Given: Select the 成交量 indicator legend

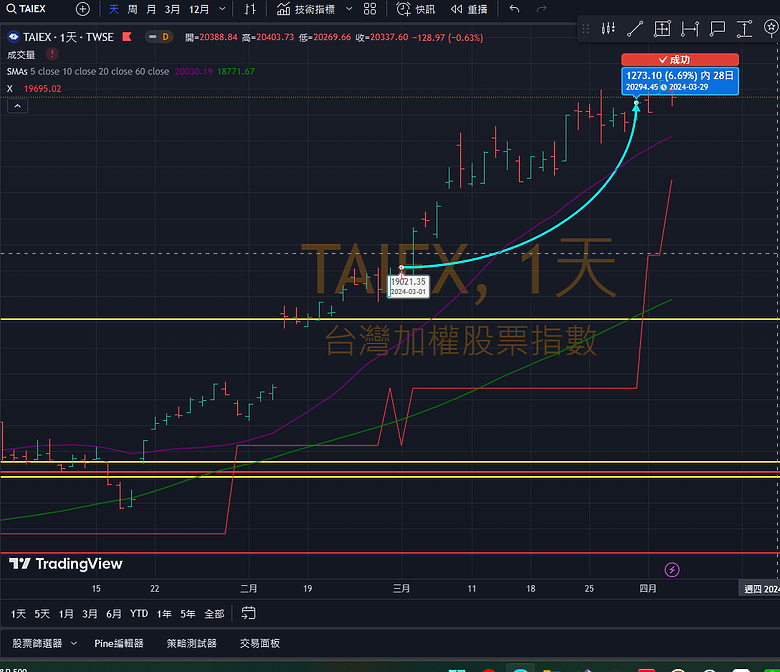Looking at the screenshot, I should click(x=21, y=55).
